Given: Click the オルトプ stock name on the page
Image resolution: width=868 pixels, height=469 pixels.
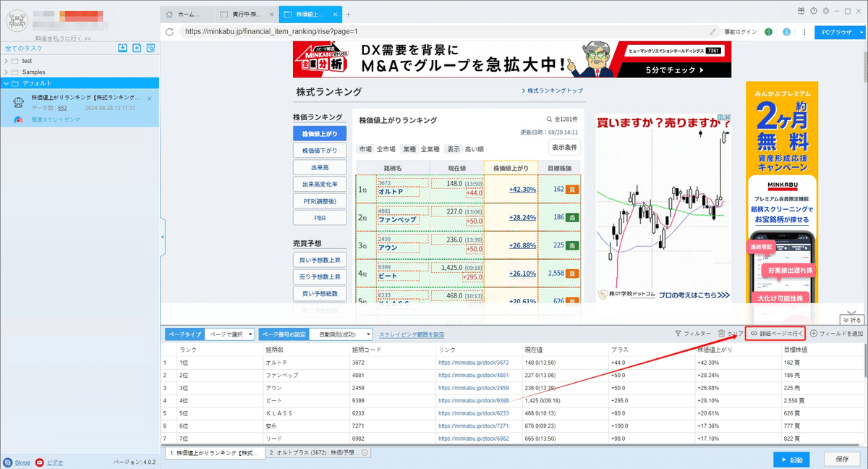Looking at the screenshot, I should point(391,192).
